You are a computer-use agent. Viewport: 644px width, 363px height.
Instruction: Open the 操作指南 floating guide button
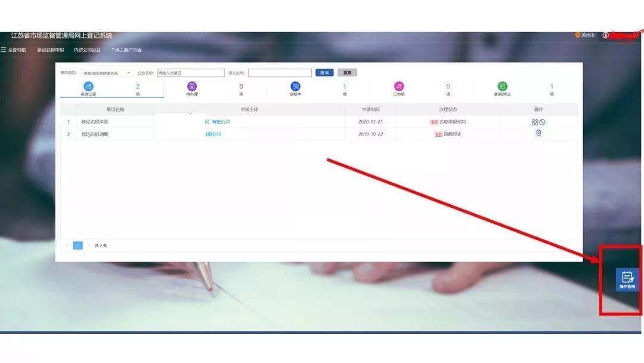pyautogui.click(x=627, y=279)
